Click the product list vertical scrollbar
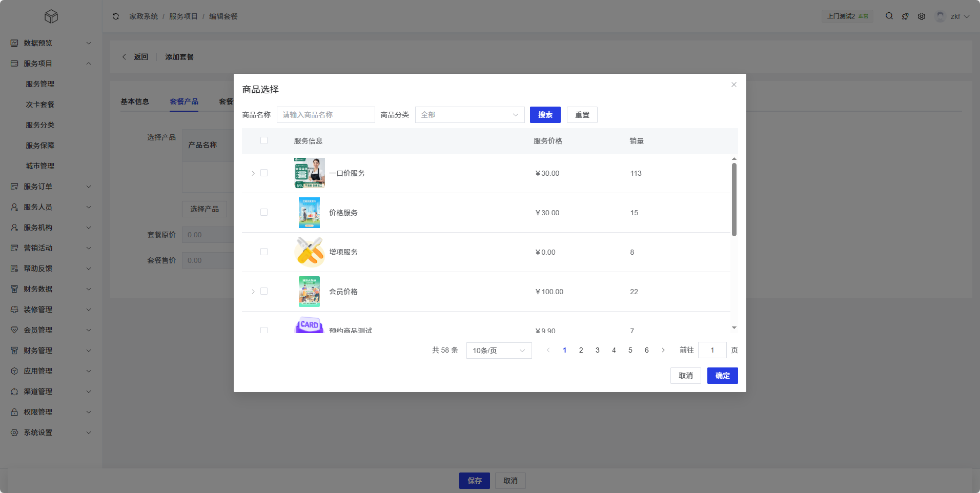This screenshot has width=980, height=493. (734, 200)
